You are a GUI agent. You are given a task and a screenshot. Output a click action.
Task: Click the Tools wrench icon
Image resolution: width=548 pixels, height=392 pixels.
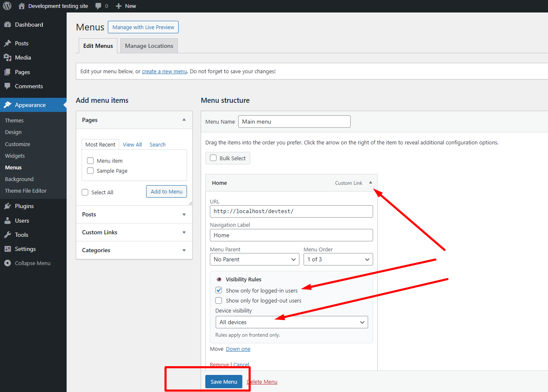click(x=7, y=235)
